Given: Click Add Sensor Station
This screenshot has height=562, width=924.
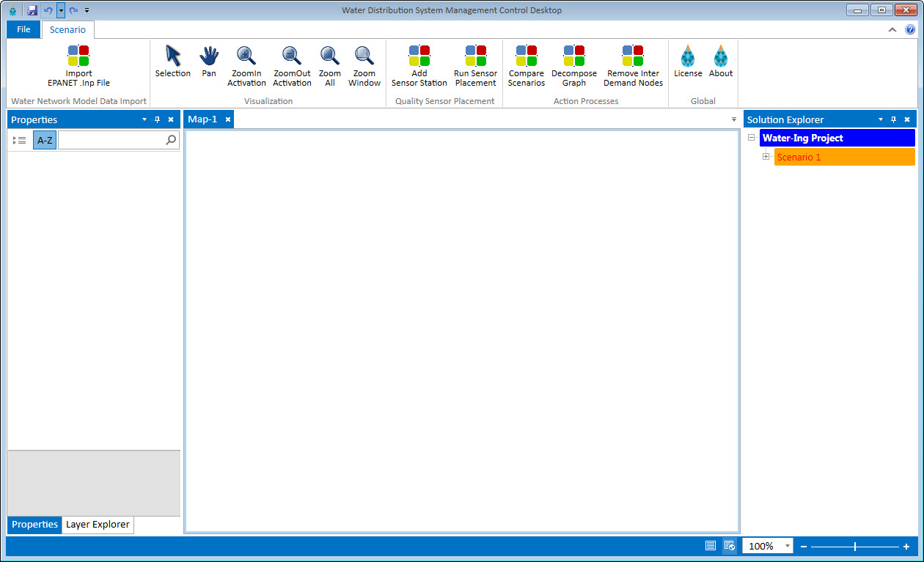Looking at the screenshot, I should click(419, 56).
